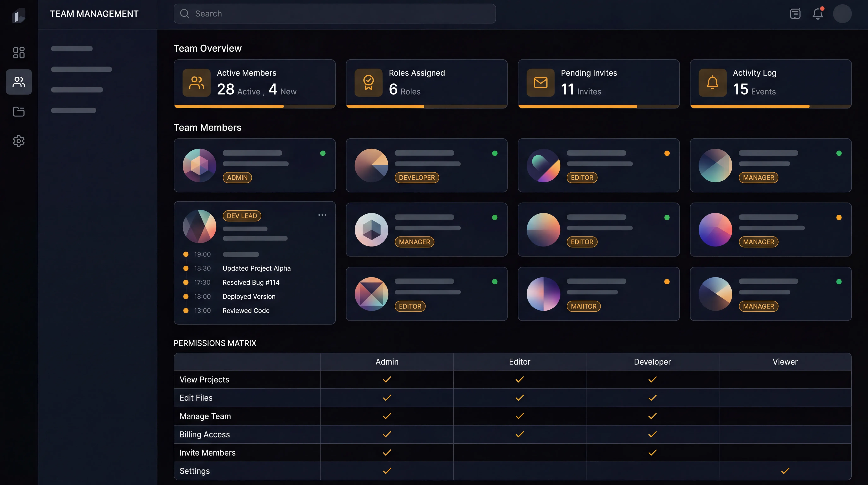Click the DEVELOPER badge on the second member card
This screenshot has height=485, width=868.
[417, 178]
